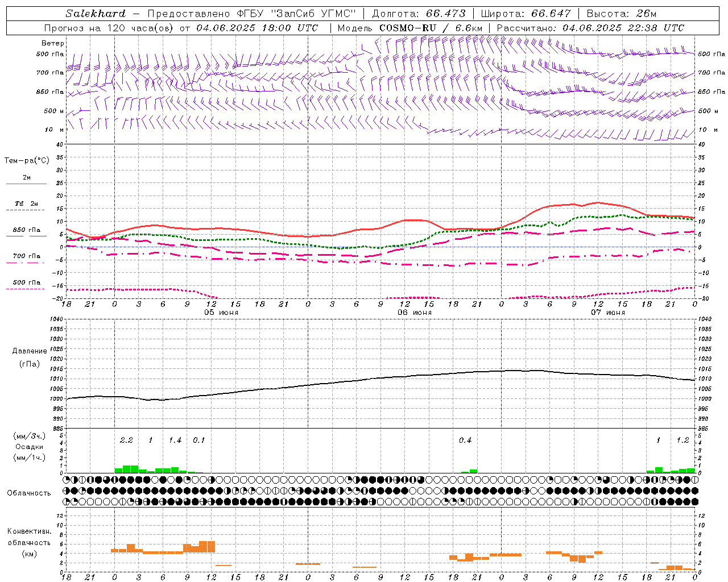This screenshot has width=728, height=582.
Task: Click the 05 июня date label
Action: pos(221,313)
